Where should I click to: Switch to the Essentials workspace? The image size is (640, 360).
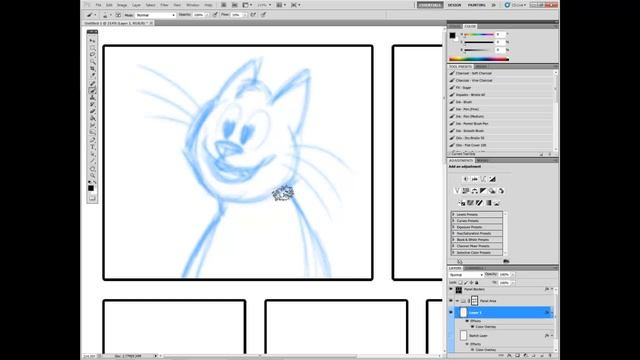[430, 5]
